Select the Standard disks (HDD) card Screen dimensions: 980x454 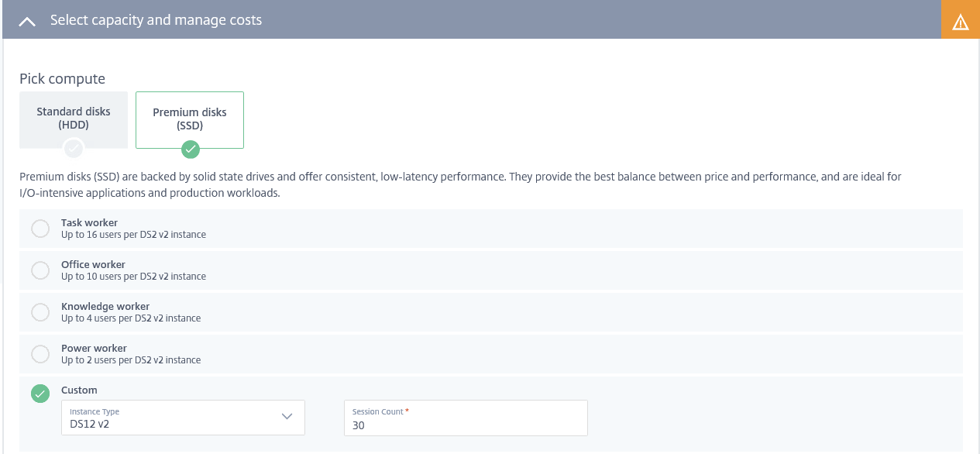tap(74, 118)
